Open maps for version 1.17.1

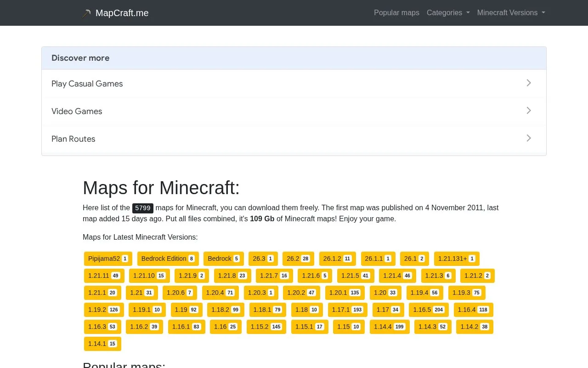[x=348, y=310]
